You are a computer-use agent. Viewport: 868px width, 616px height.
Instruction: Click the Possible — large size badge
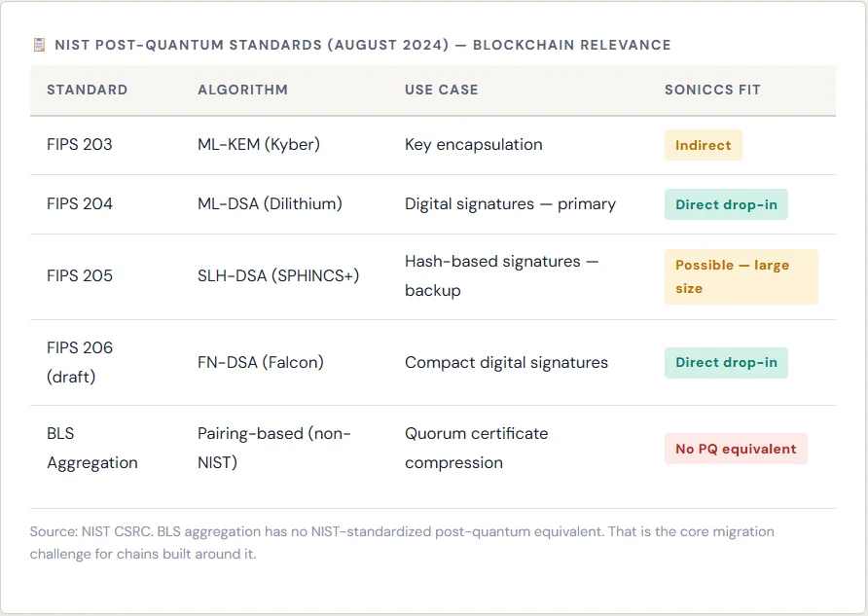[x=741, y=276]
